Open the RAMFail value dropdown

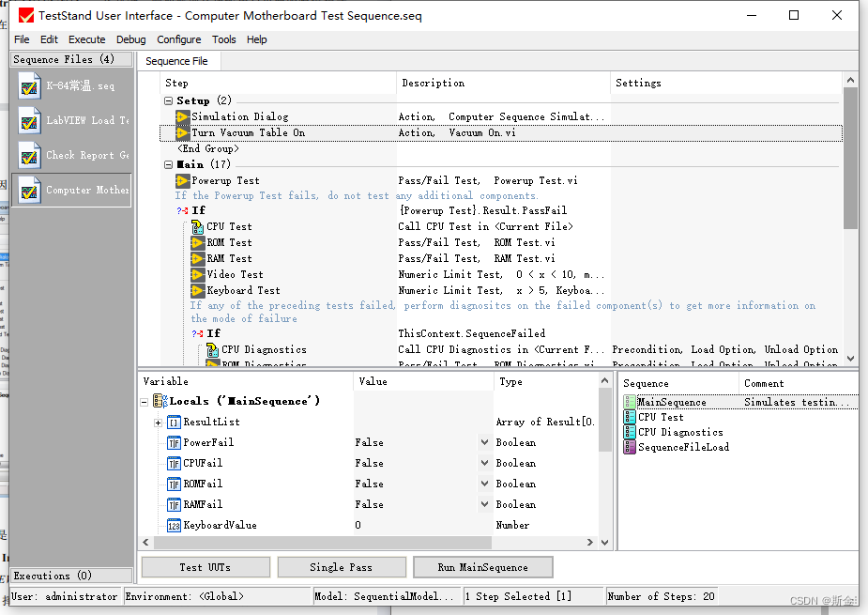click(484, 504)
